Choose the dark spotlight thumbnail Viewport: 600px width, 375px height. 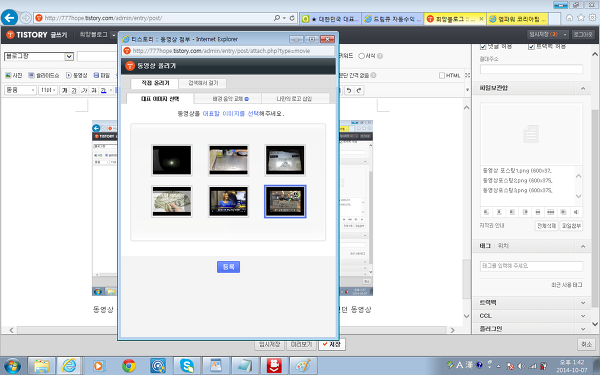coord(172,160)
